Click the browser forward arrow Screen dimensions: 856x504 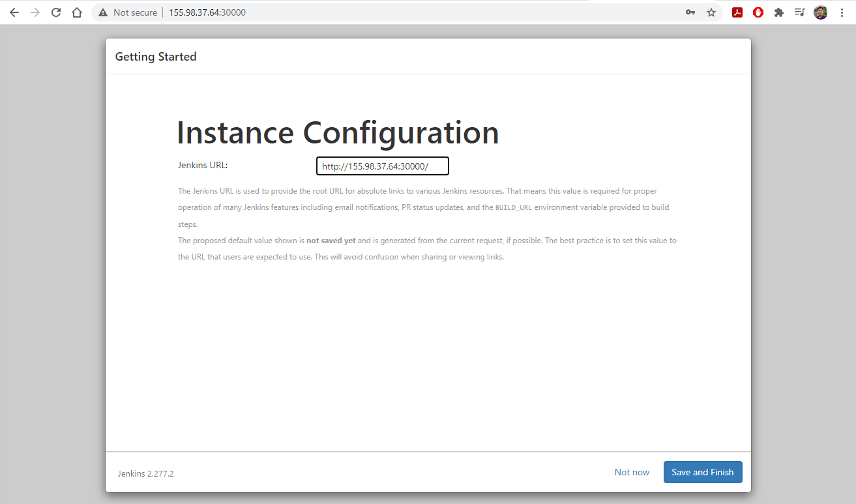(x=35, y=12)
